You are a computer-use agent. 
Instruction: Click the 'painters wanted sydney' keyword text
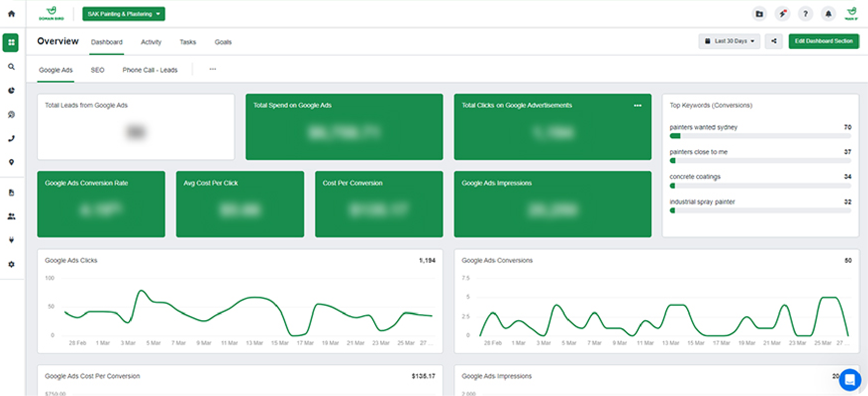coord(703,127)
